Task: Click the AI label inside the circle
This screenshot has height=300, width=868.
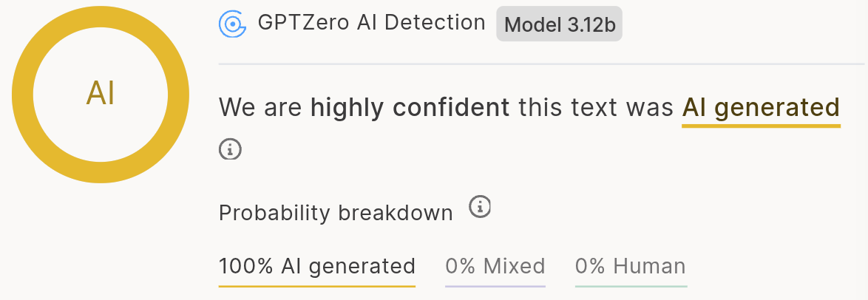Action: coord(101,95)
